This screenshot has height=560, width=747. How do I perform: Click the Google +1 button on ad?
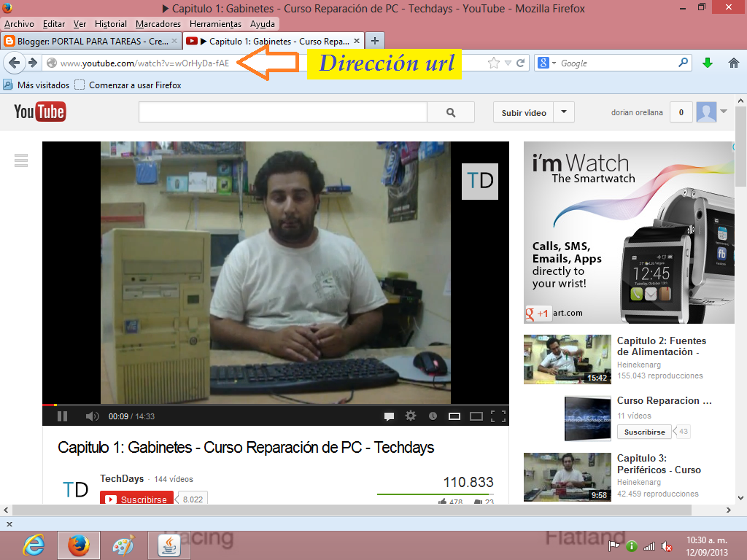pos(538,314)
